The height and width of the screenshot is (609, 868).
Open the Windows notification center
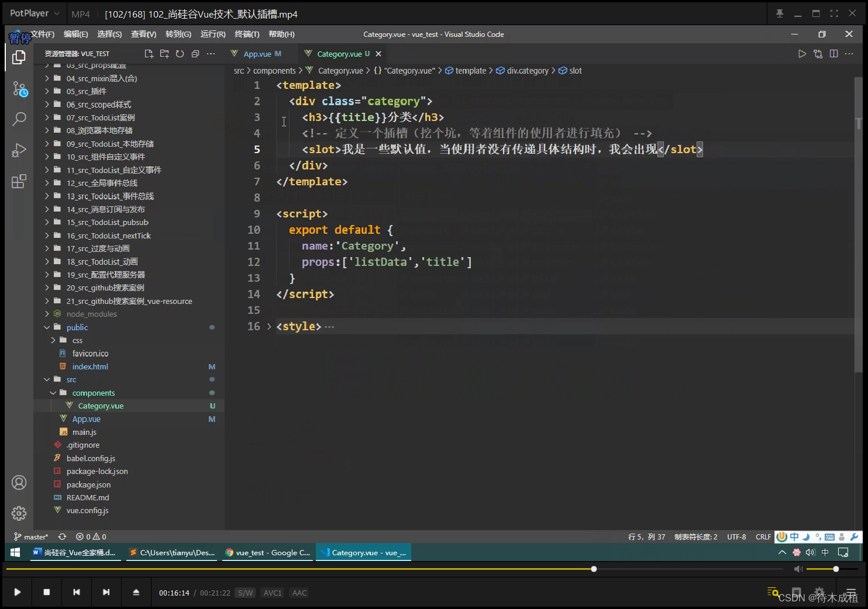(x=843, y=552)
